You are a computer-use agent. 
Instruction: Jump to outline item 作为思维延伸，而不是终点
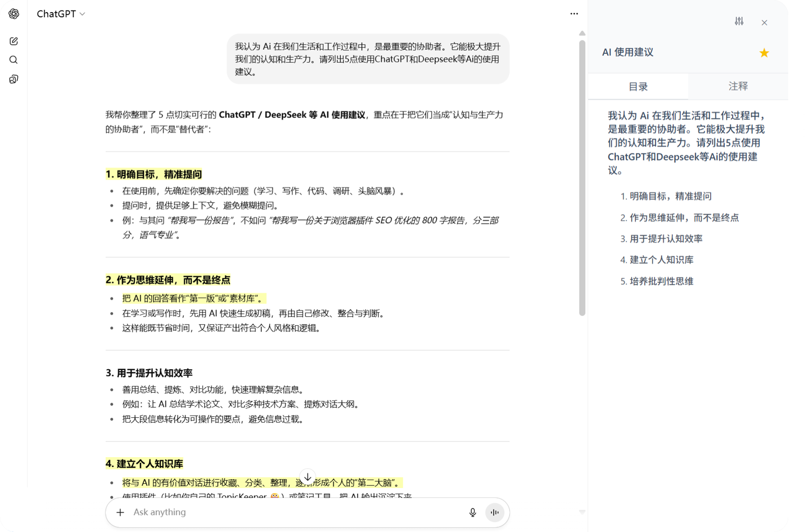[x=679, y=217]
